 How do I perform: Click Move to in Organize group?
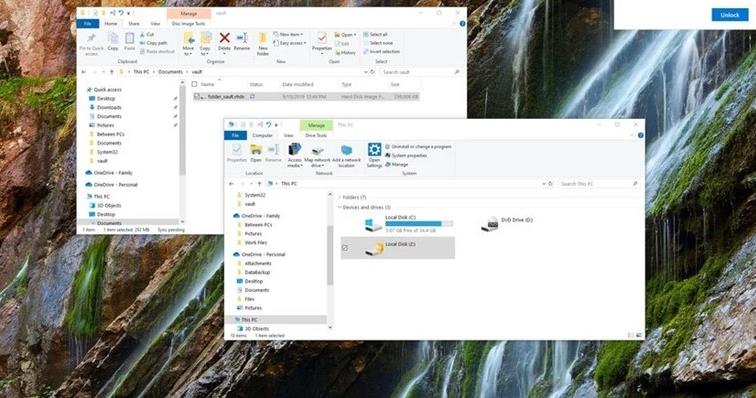[x=188, y=44]
